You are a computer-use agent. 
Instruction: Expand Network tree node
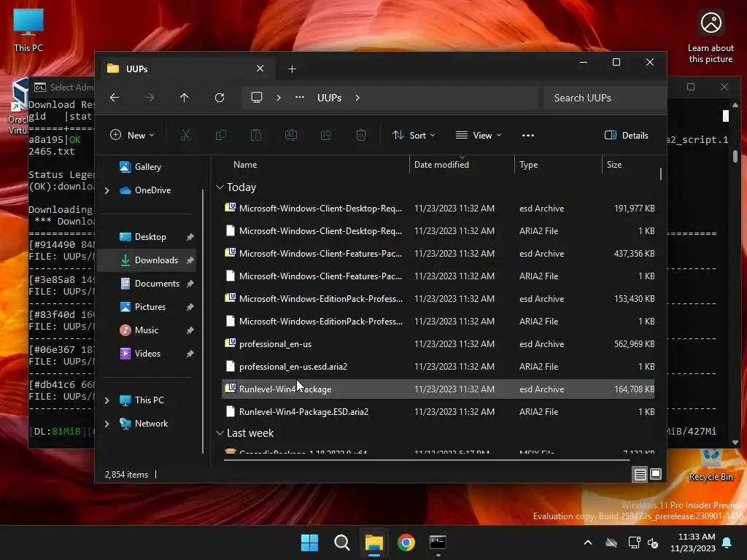click(x=107, y=424)
